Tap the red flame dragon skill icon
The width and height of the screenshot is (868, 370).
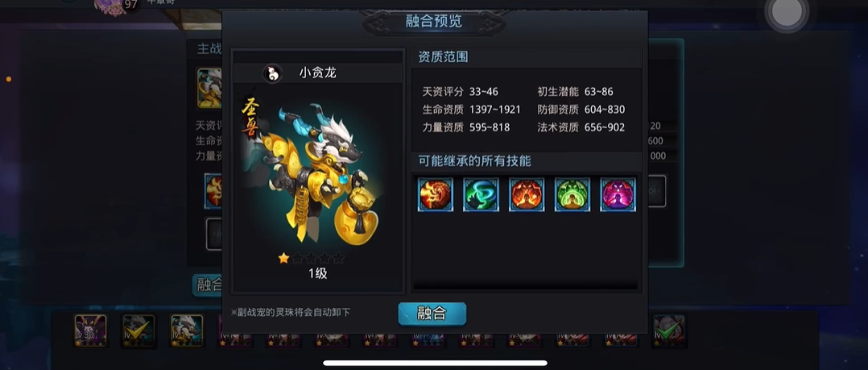pos(435,194)
